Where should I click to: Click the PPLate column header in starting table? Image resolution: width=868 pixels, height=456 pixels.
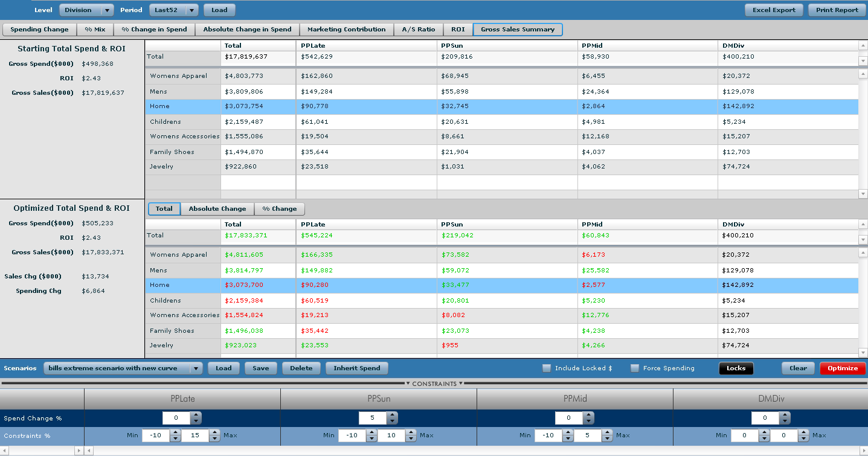pos(366,45)
